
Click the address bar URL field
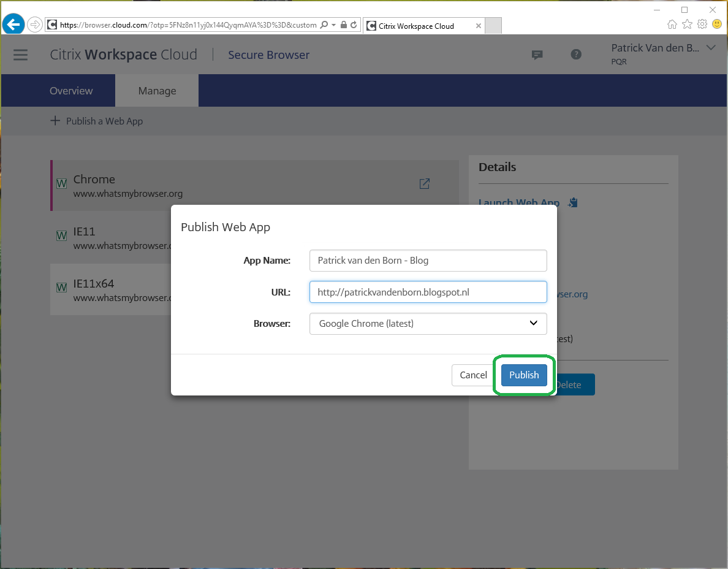point(188,25)
